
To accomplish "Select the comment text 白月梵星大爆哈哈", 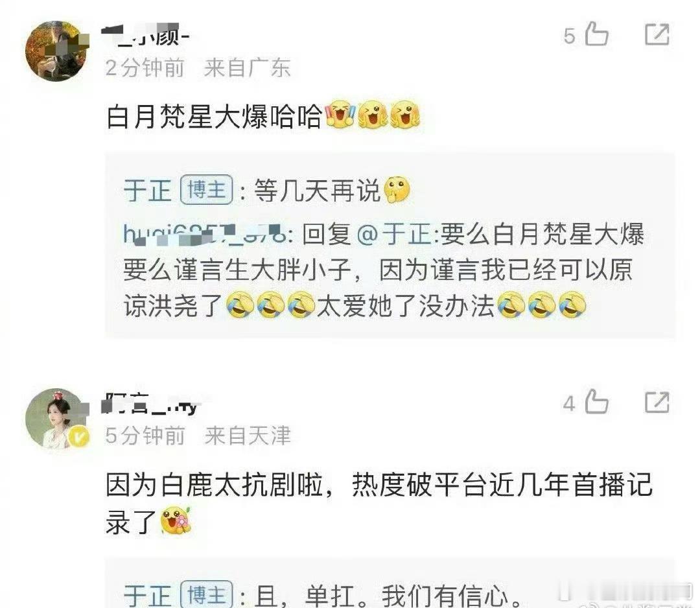I will [214, 117].
